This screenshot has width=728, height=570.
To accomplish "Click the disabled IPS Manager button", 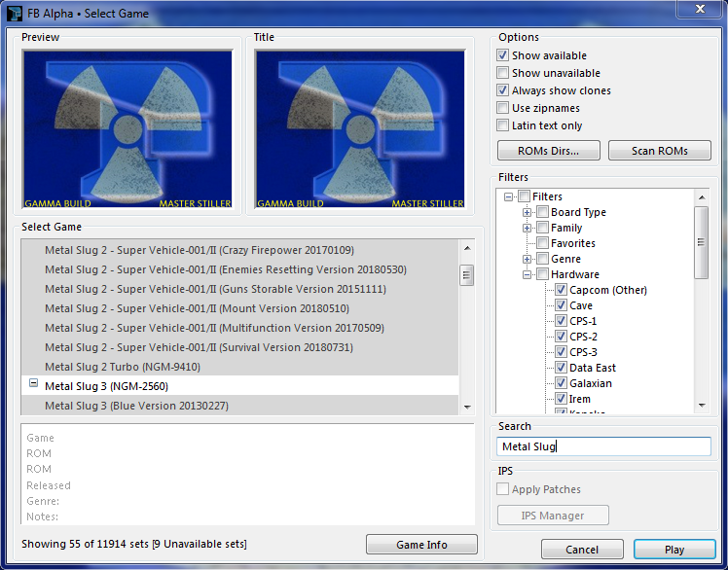I will (x=553, y=516).
